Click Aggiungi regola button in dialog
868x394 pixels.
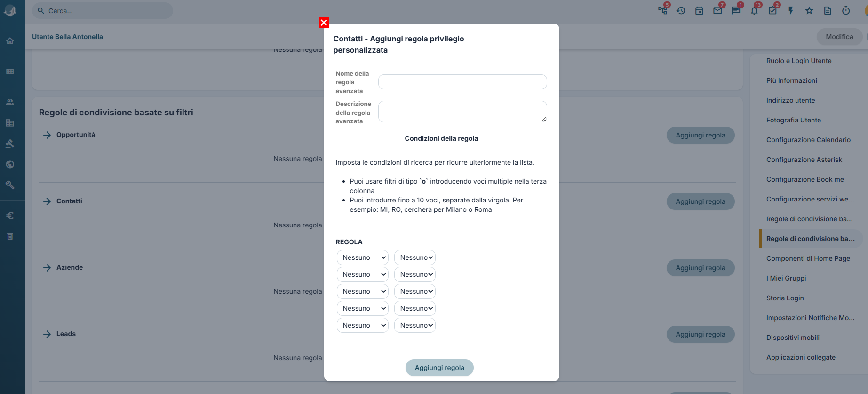click(x=439, y=368)
